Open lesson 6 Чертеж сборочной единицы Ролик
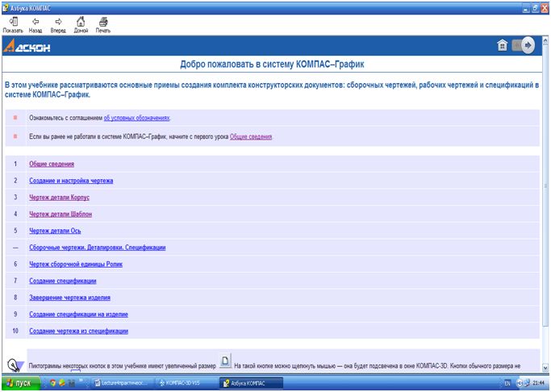This screenshot has width=551, height=392. pyautogui.click(x=76, y=264)
